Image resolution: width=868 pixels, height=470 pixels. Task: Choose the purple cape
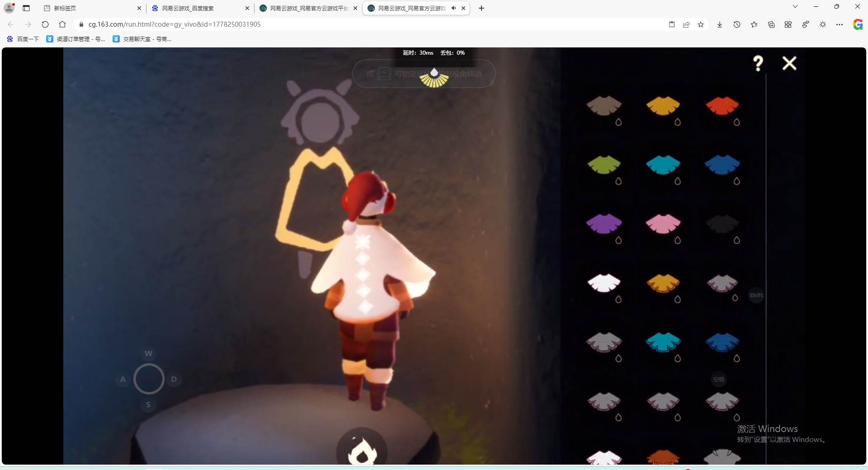click(604, 224)
